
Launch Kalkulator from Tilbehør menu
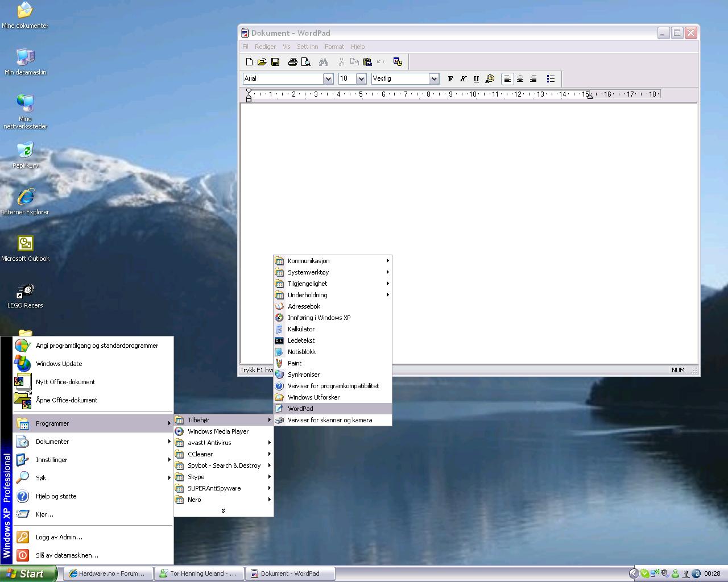tap(333, 329)
